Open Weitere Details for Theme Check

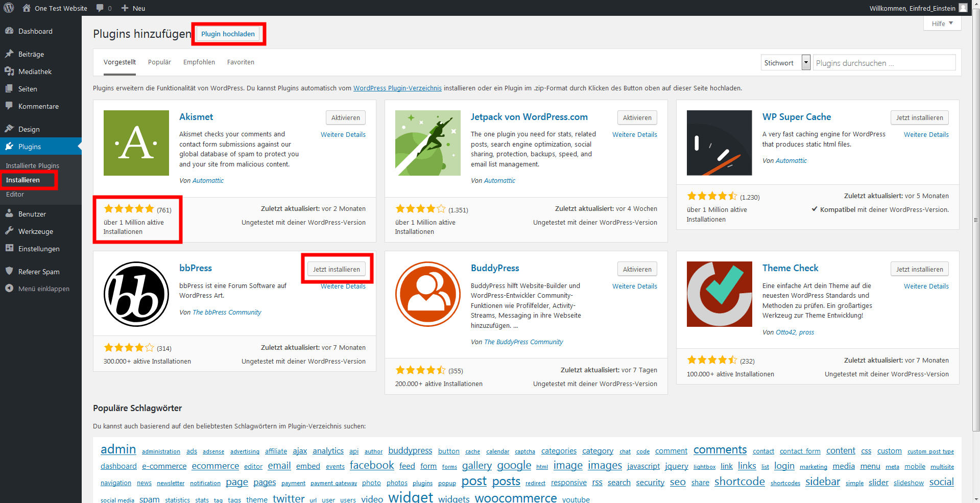(926, 286)
